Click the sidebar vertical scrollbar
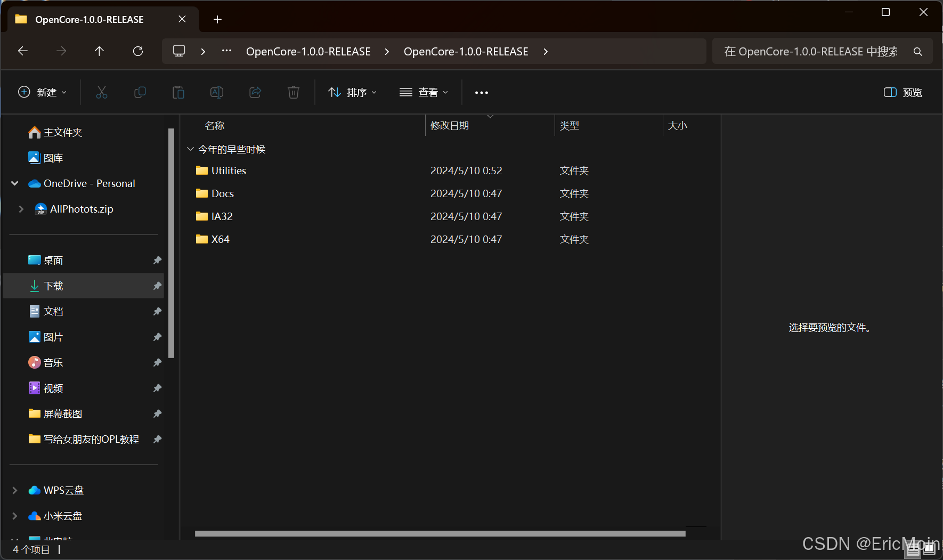 [171, 243]
